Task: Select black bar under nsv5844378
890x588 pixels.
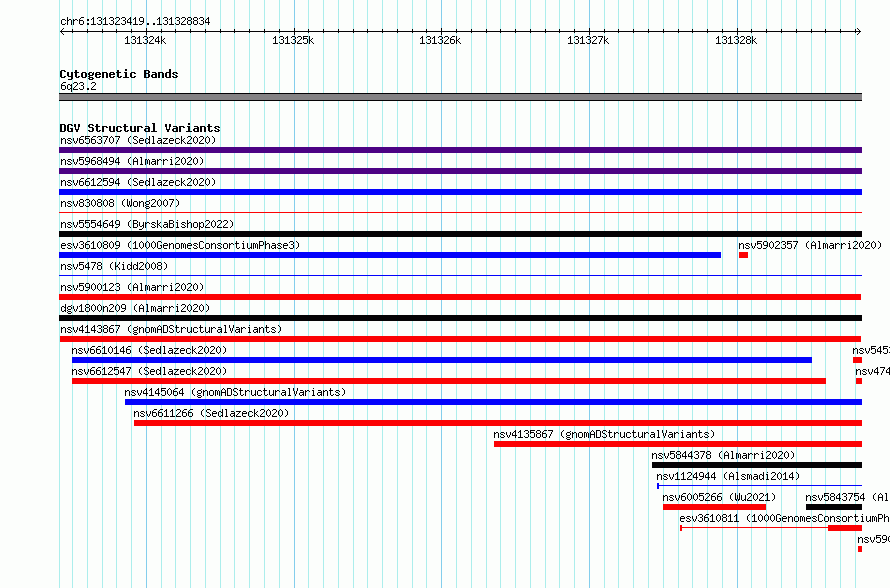Action: coord(757,465)
